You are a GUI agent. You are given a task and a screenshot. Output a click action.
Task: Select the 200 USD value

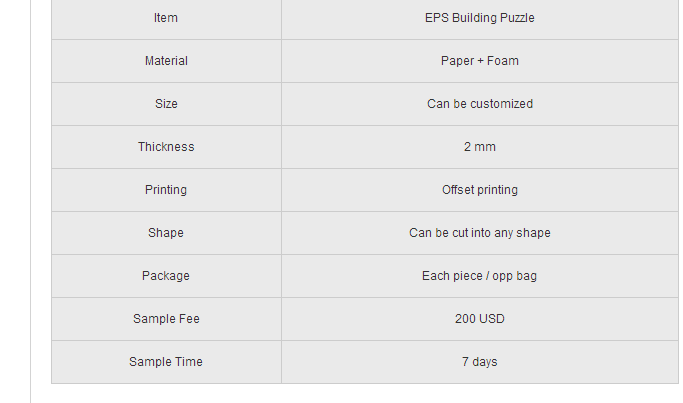pos(480,319)
